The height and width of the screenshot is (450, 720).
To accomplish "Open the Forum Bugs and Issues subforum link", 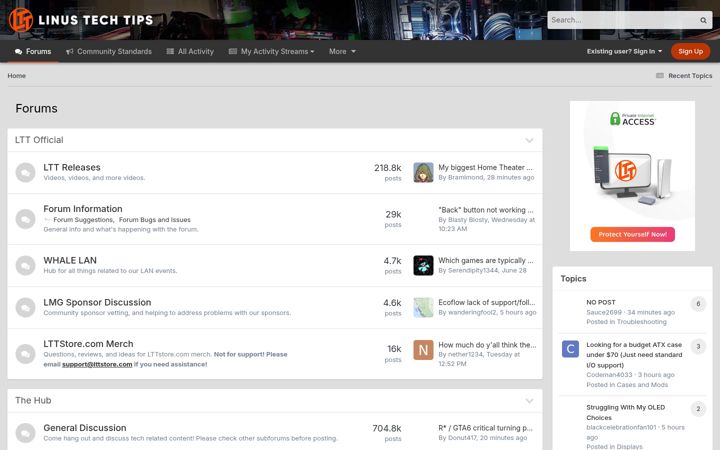I will (x=154, y=220).
